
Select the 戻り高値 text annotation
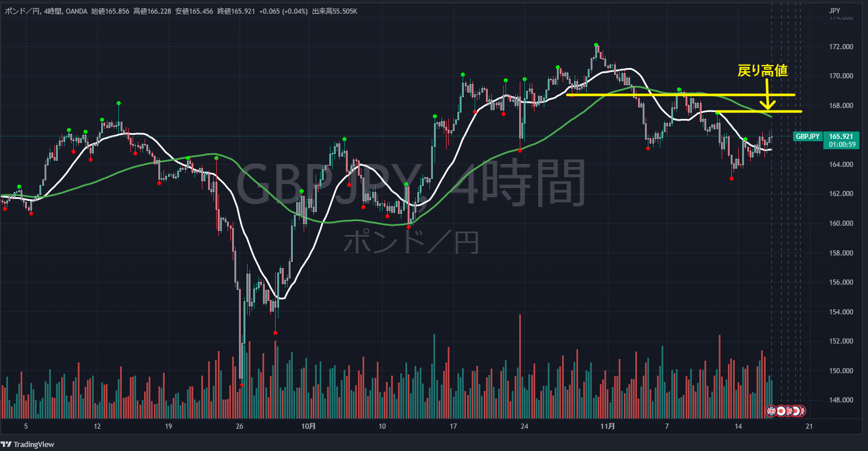[763, 71]
